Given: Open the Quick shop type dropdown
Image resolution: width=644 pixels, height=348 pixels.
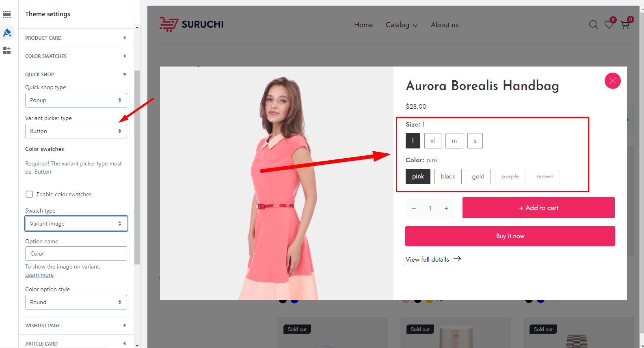Looking at the screenshot, I should [x=76, y=100].
